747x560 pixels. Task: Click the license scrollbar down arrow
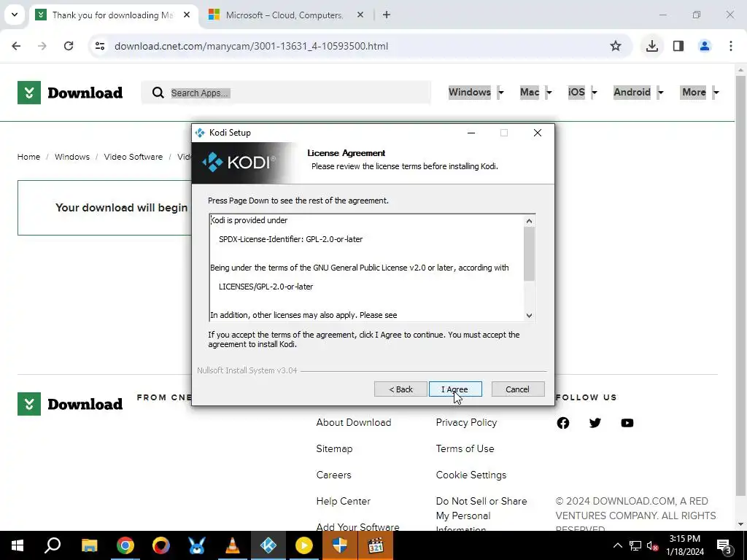[x=529, y=315]
